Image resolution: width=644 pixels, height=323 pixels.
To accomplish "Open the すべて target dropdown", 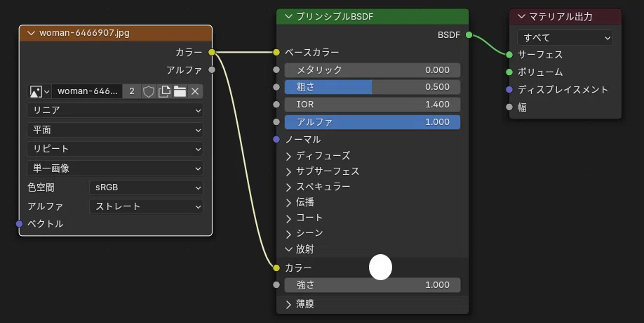I will coord(565,38).
